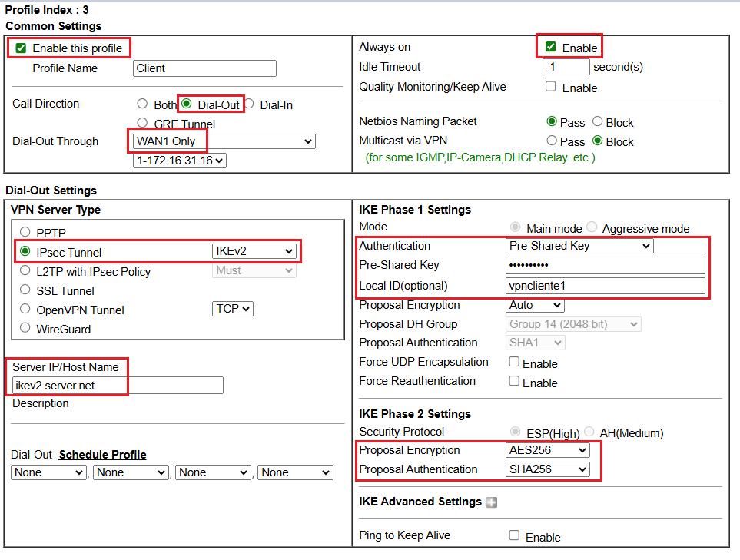
Task: Select Block for Netbios Naming Packet
Action: click(x=597, y=122)
